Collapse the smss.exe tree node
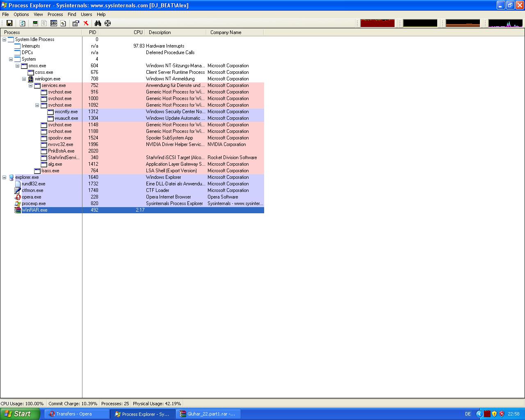Viewport: 525px width, 420px height. 18,66
